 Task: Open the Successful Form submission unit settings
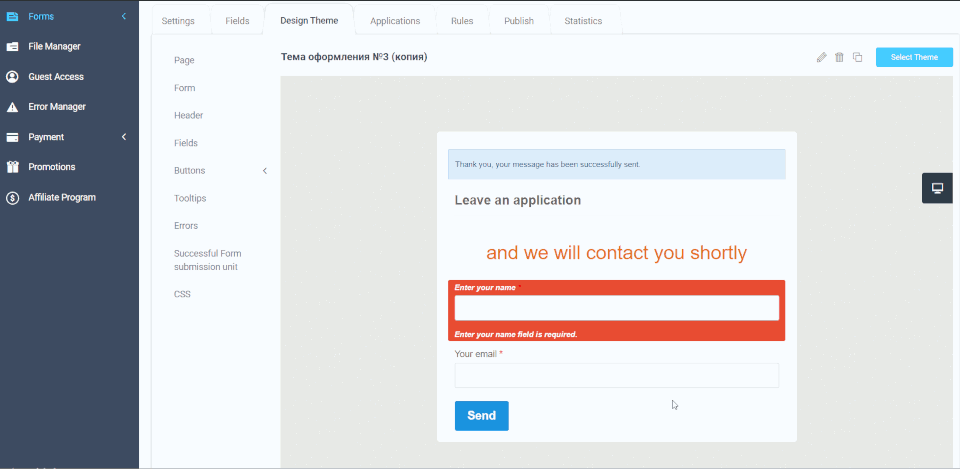(x=207, y=260)
